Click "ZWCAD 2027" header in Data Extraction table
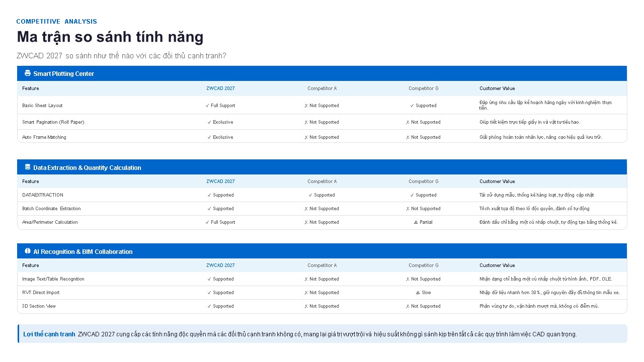644x362 pixels. coord(220,182)
